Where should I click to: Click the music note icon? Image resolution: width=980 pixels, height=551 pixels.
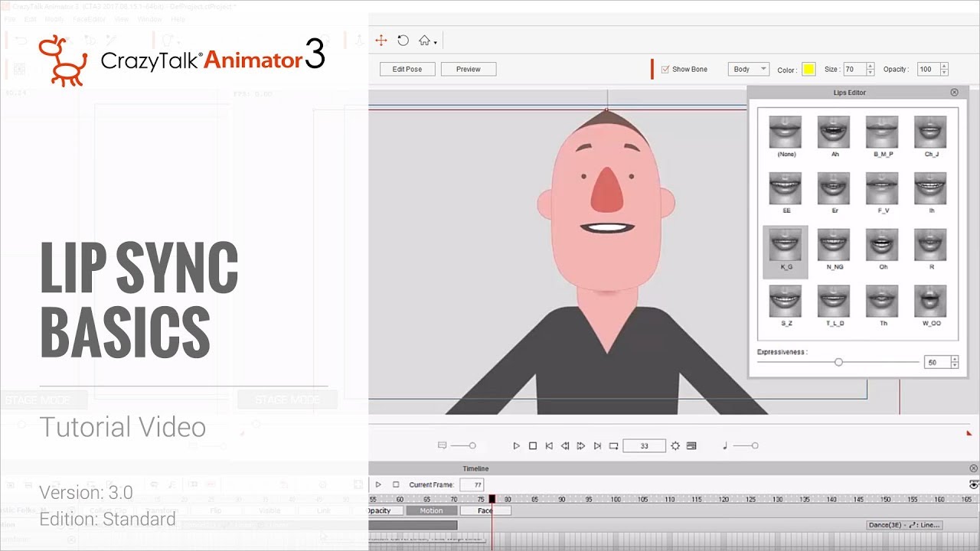(x=725, y=445)
